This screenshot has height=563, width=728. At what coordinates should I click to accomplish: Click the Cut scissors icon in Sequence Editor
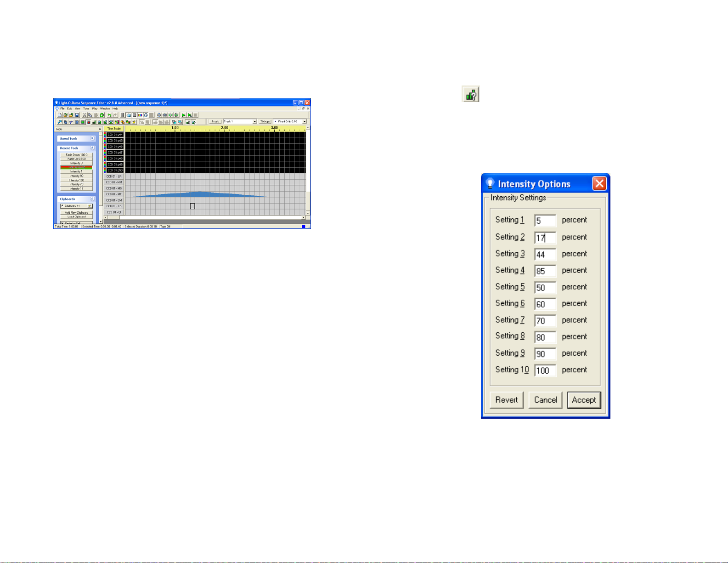tap(85, 115)
